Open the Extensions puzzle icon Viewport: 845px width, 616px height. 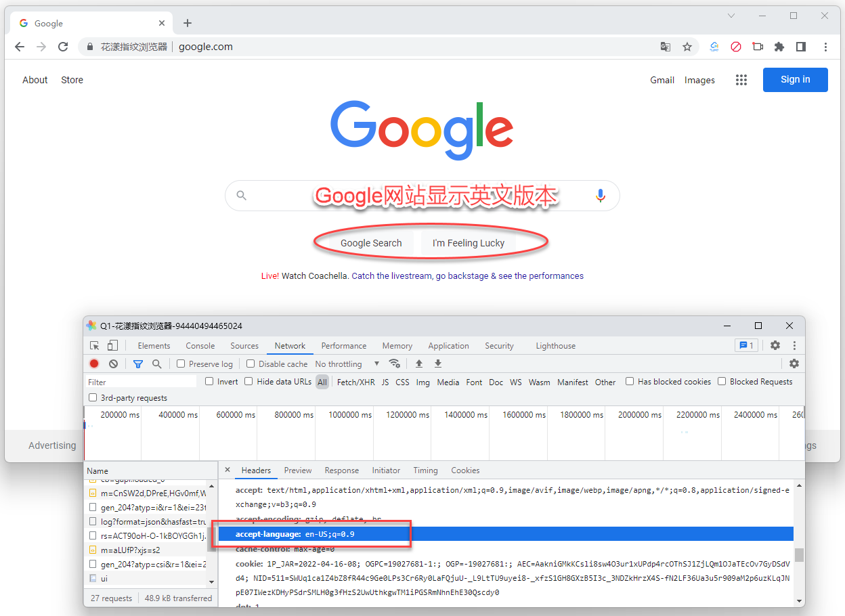coord(779,47)
